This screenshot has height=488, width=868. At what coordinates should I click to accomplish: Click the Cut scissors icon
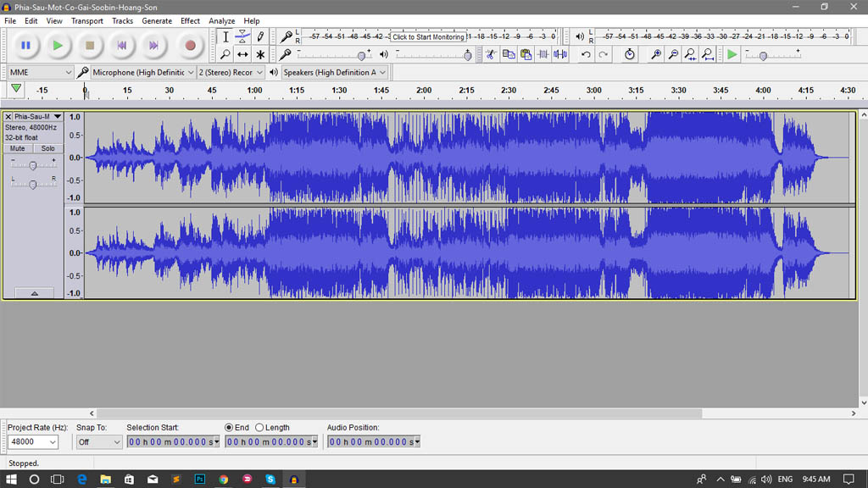pyautogui.click(x=490, y=54)
